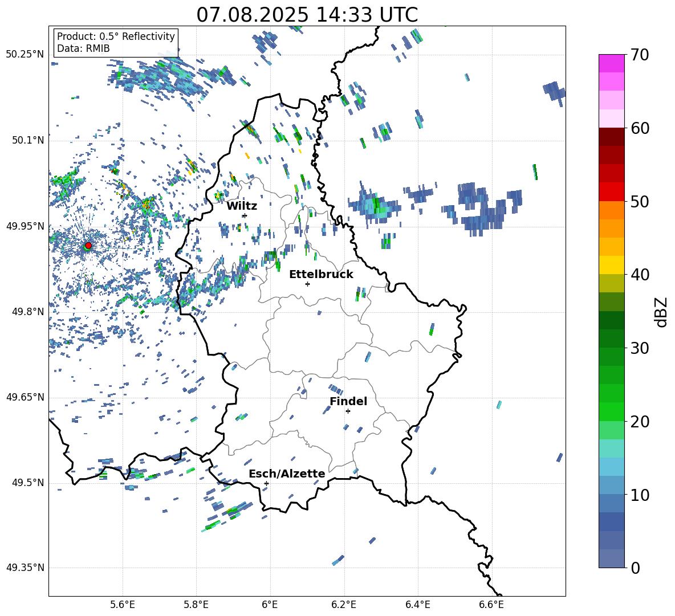The height and width of the screenshot is (616, 675).
Task: Click the 49.35°N latitude label
Action: pos(25,568)
